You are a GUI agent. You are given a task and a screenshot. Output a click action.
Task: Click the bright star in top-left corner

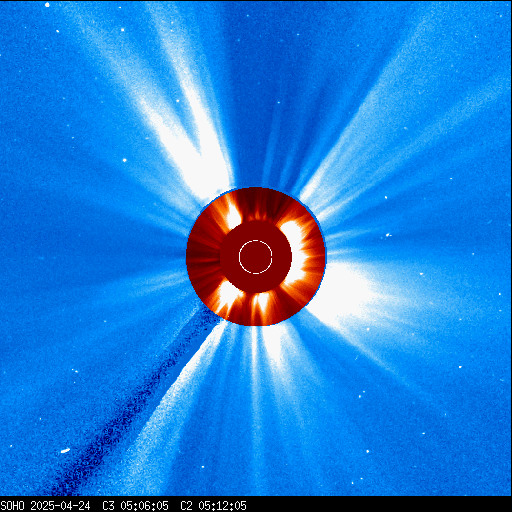[47, 5]
